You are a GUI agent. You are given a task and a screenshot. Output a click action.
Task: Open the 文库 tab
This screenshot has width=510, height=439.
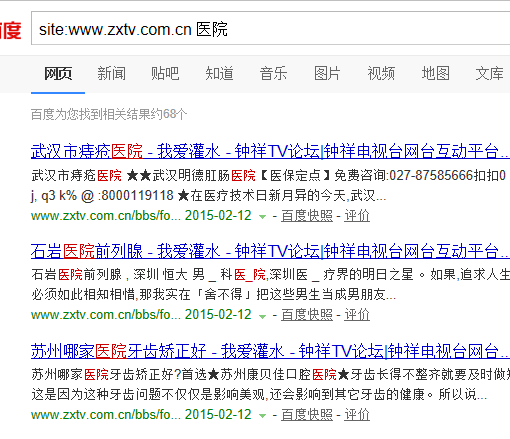click(489, 73)
